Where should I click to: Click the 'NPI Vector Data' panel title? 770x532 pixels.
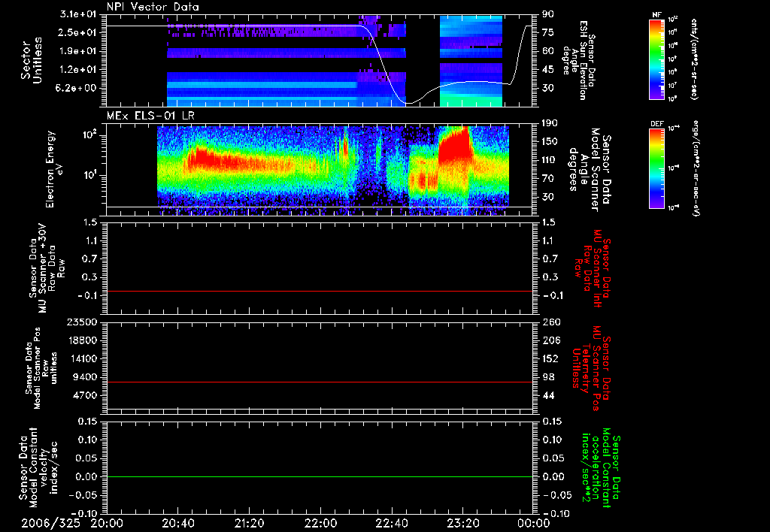153,7
